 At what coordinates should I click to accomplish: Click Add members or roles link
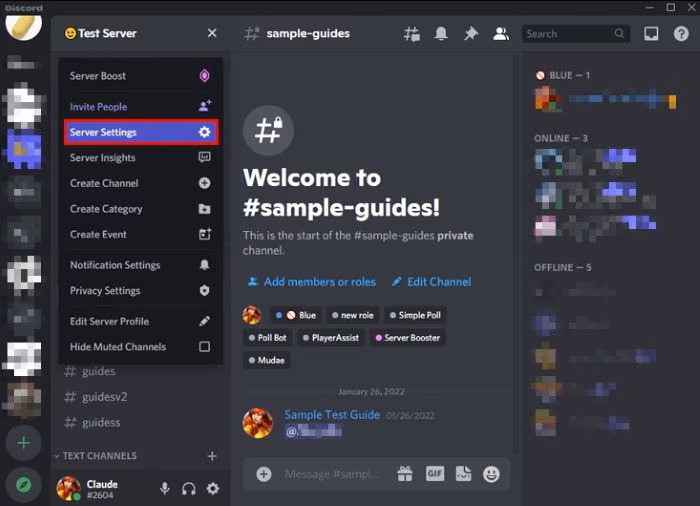click(312, 282)
